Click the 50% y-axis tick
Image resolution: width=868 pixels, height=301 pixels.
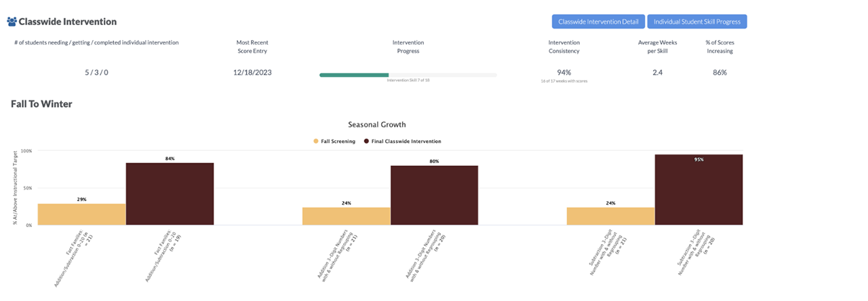pos(28,188)
